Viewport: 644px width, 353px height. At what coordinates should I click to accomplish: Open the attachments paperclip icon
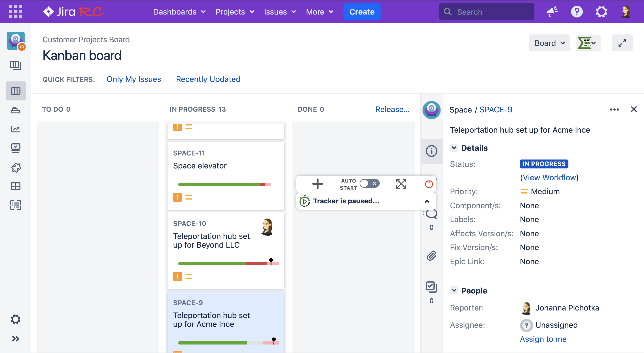(x=431, y=256)
